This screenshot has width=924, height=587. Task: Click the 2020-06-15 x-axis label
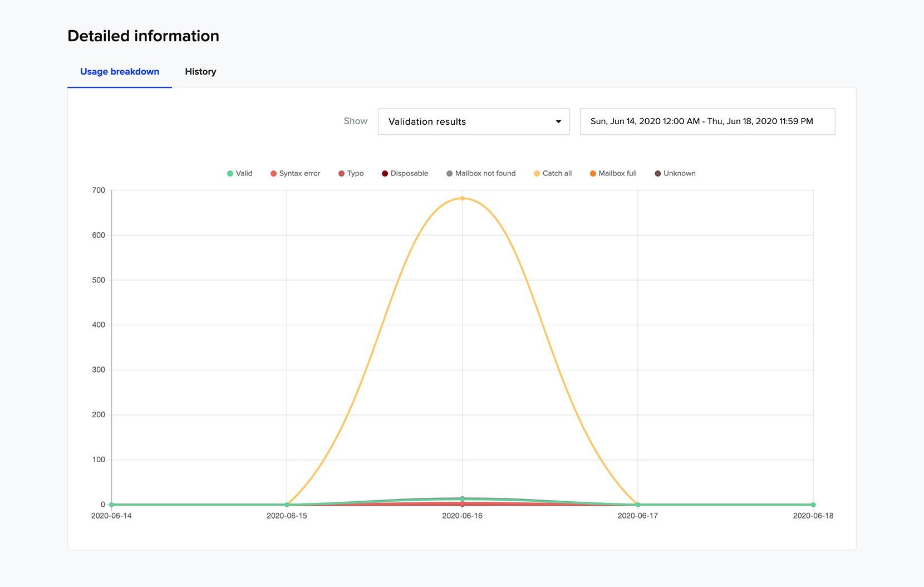tap(287, 516)
